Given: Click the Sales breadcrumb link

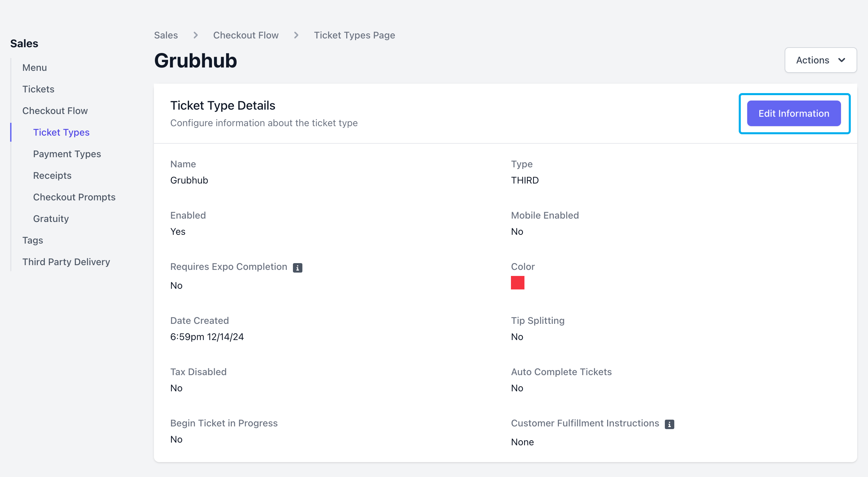Looking at the screenshot, I should [x=166, y=35].
